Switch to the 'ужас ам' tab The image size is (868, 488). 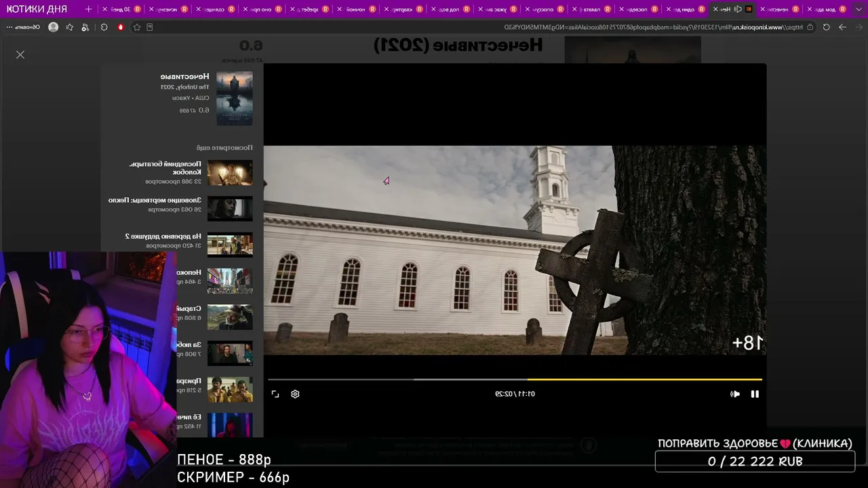(x=497, y=9)
